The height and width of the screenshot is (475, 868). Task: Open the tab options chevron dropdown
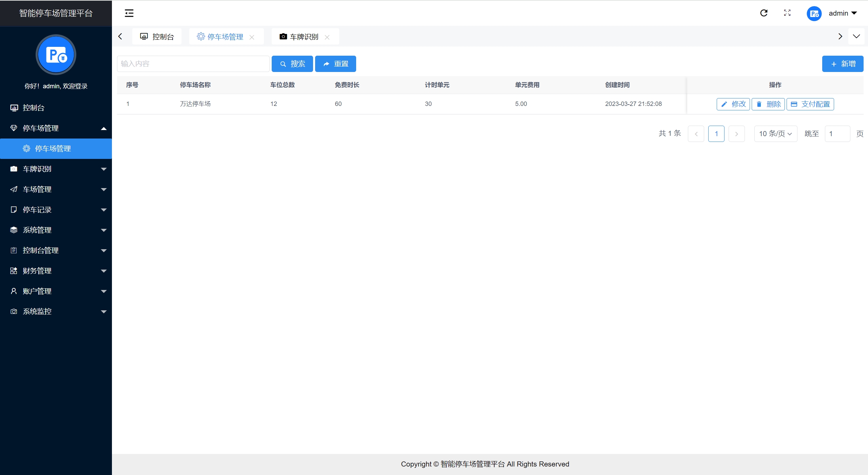coord(856,36)
